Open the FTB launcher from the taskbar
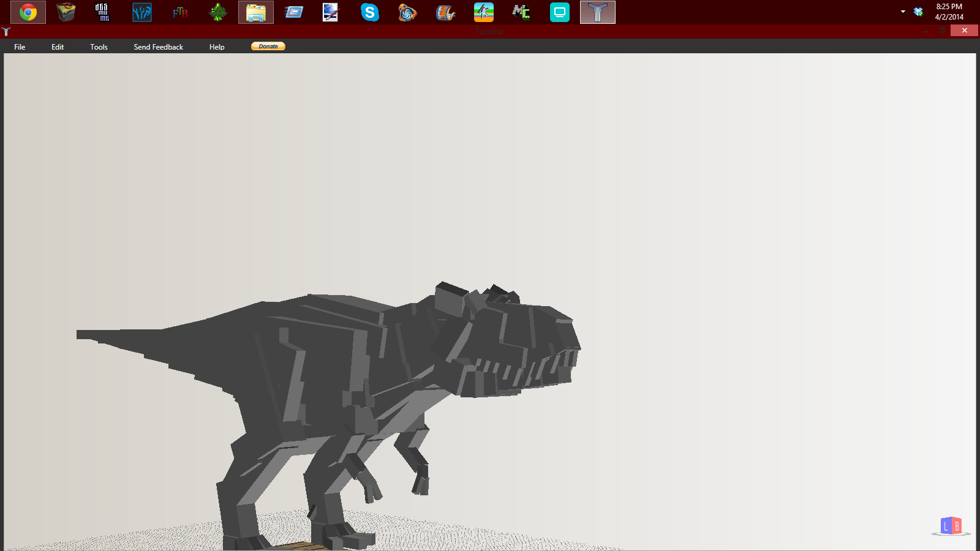Image resolution: width=980 pixels, height=551 pixels. click(x=179, y=12)
